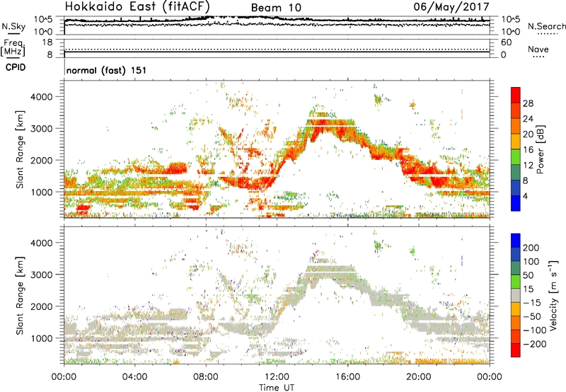Click the 'Slant Range [km]' label of velocity panel
The height and width of the screenshot is (392, 566).
pos(20,296)
